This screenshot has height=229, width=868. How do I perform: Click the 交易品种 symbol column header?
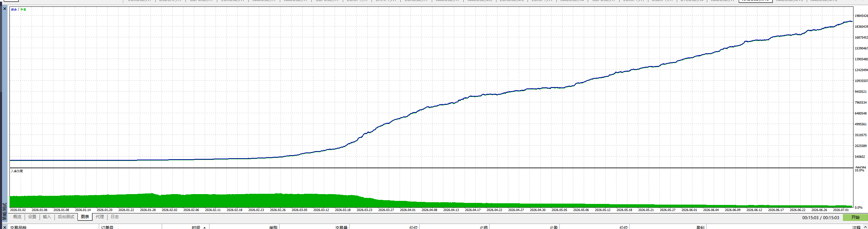[x=18, y=227]
